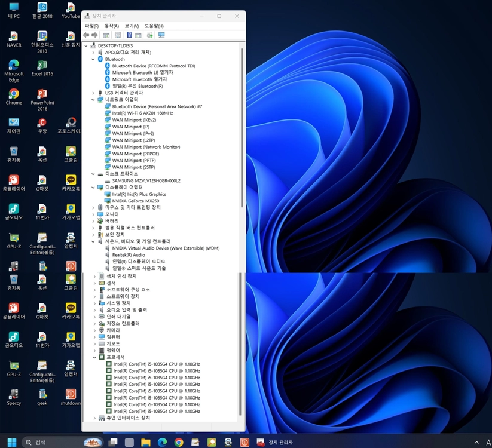The width and height of the screenshot is (492, 448).
Task: Expand the 범용 직렬 버스 컨트롤러 category
Action: [x=93, y=228]
